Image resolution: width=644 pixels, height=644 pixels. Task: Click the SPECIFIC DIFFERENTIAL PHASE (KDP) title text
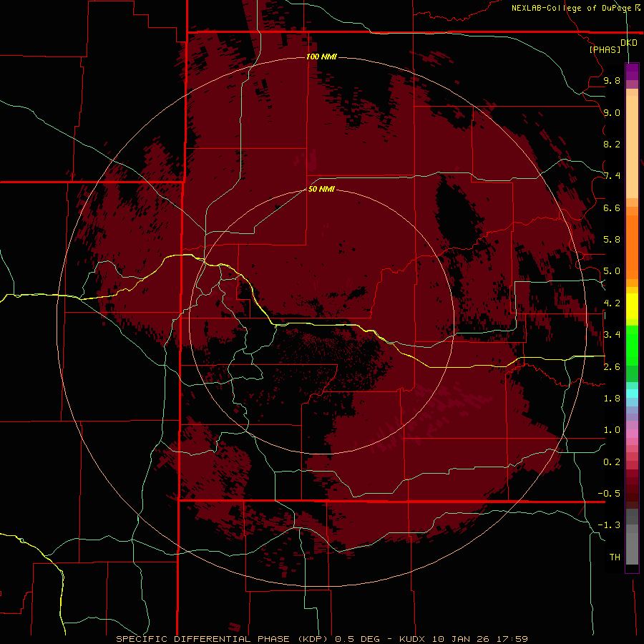(x=222, y=639)
